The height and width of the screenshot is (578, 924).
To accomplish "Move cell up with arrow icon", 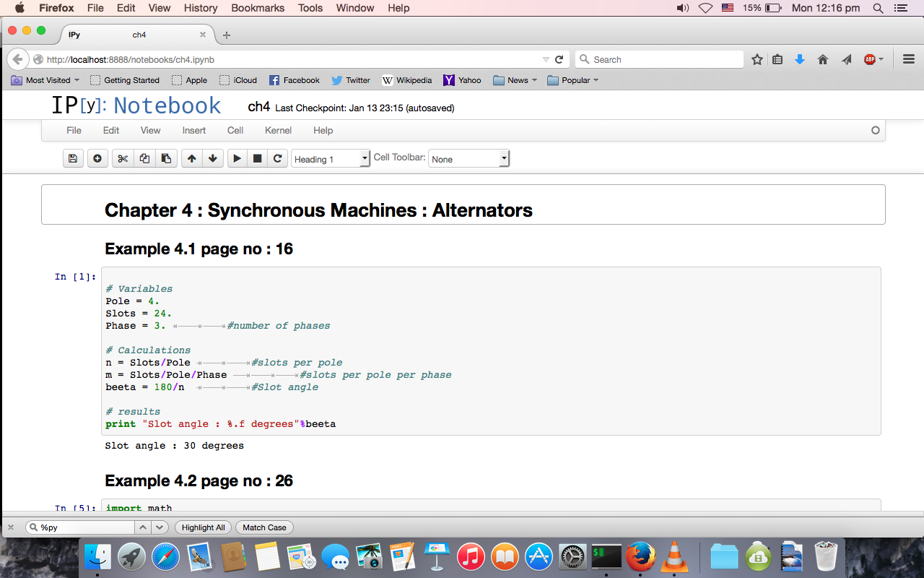I will tap(191, 159).
